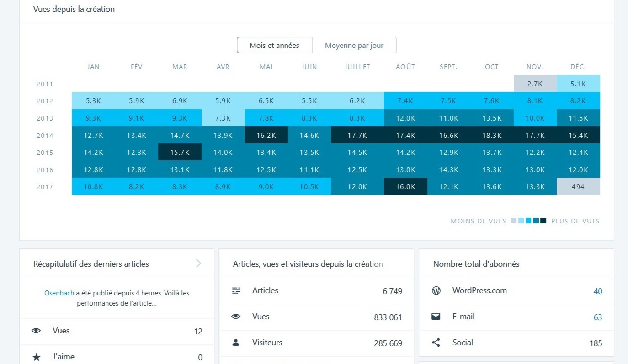Open E-mail subscriber count 63
The height and width of the screenshot is (364, 628).
pos(597,317)
